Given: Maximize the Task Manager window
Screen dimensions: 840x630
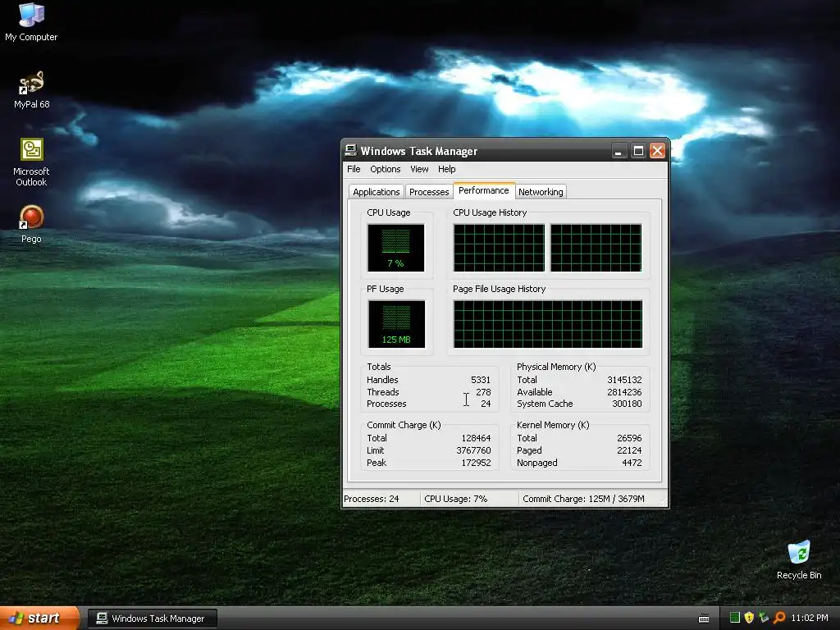Looking at the screenshot, I should pos(638,151).
